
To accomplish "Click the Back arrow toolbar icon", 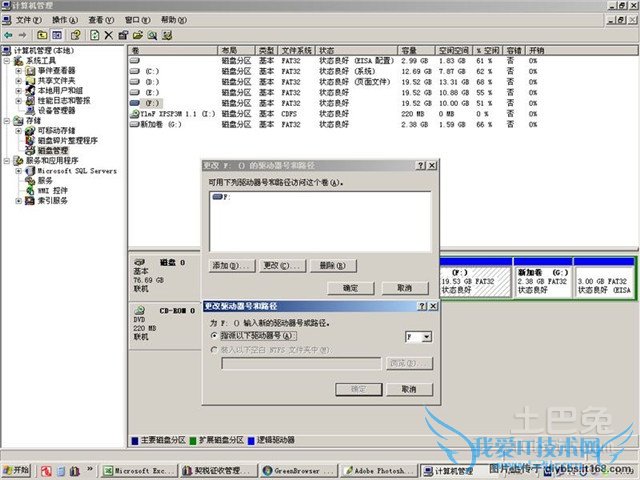I will [x=8, y=36].
